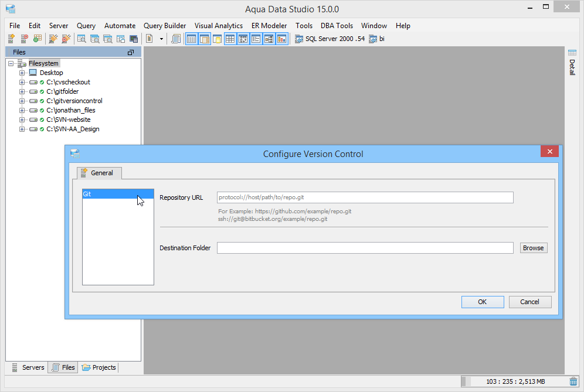
Task: Select the General tab in dialog
Action: [99, 173]
